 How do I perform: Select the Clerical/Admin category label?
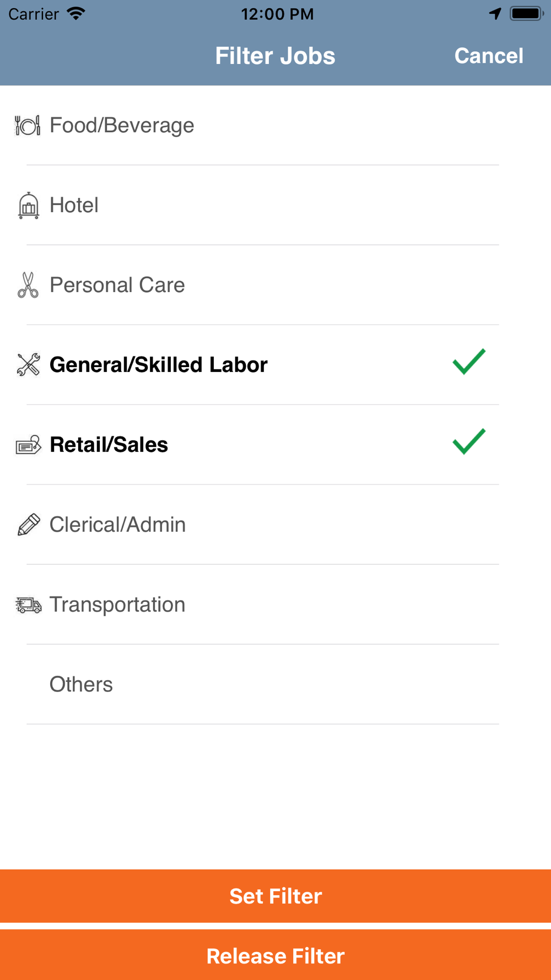click(x=117, y=525)
